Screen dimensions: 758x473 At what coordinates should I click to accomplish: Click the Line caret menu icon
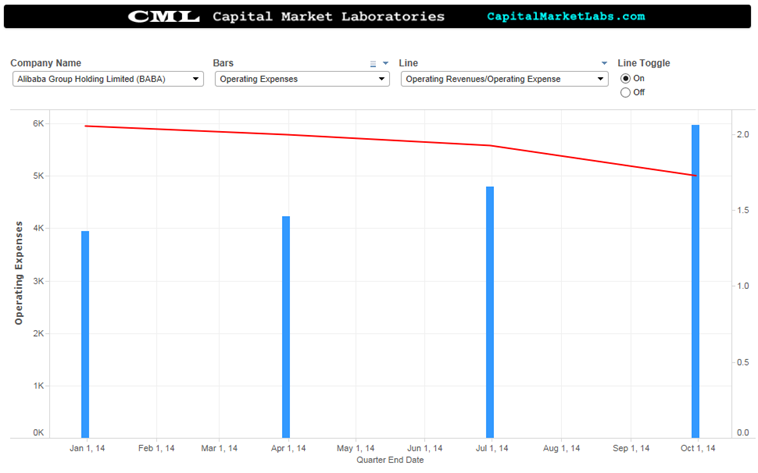pos(604,63)
